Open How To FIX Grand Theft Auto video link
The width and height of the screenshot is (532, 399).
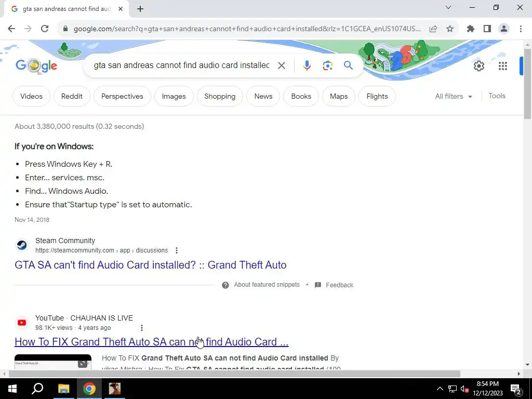point(151,342)
